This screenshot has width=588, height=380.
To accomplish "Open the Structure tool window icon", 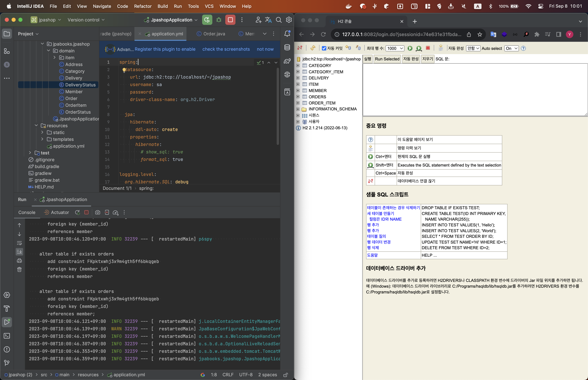I will click(x=7, y=51).
